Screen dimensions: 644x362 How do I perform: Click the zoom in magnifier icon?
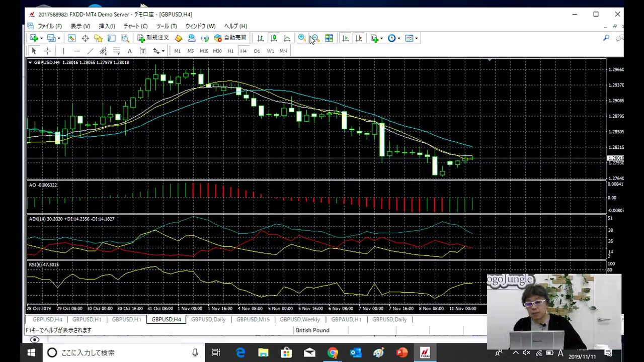[x=301, y=38]
